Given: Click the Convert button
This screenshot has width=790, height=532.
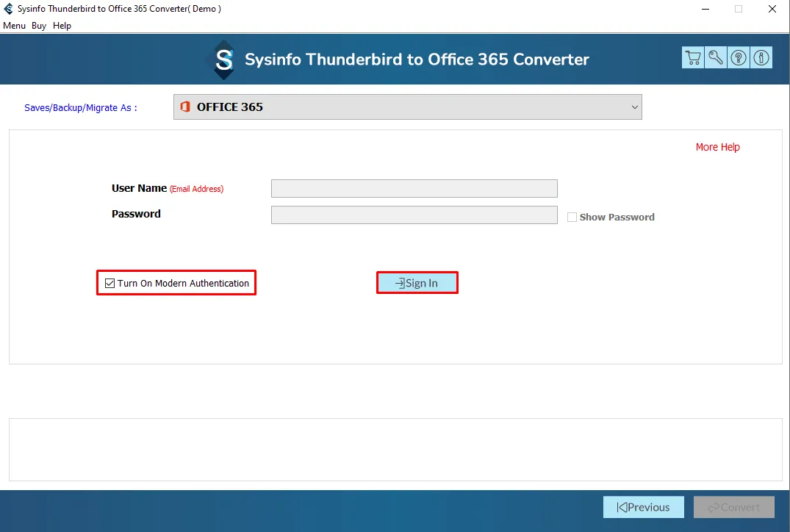Looking at the screenshot, I should (733, 507).
